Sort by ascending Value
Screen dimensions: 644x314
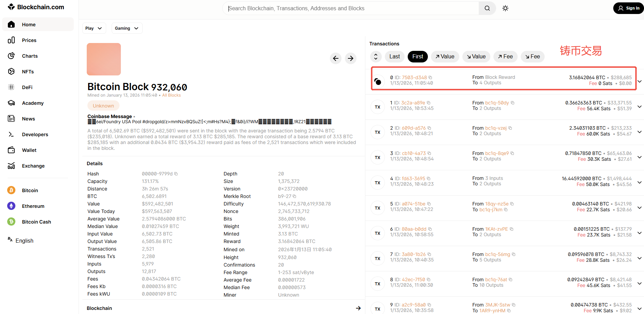[x=445, y=57]
